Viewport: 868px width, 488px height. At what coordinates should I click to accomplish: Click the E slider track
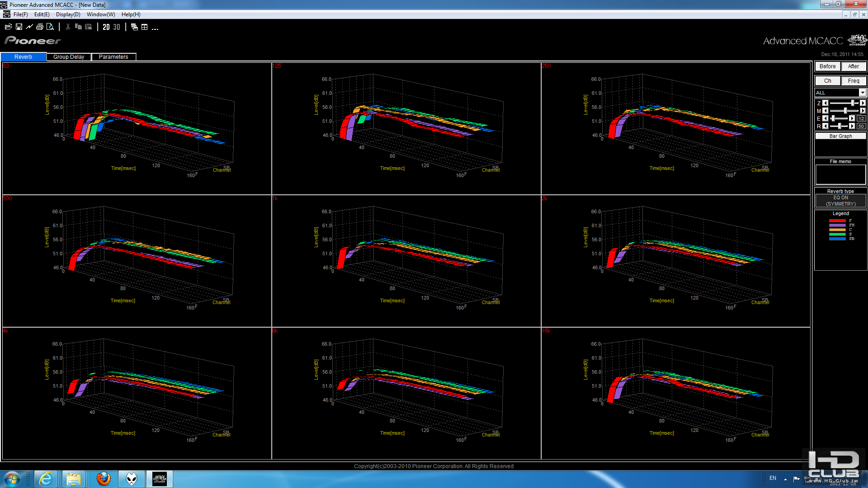point(839,118)
